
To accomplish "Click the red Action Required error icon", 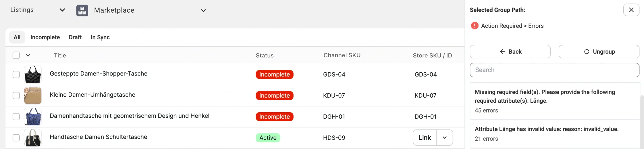I will point(474,26).
